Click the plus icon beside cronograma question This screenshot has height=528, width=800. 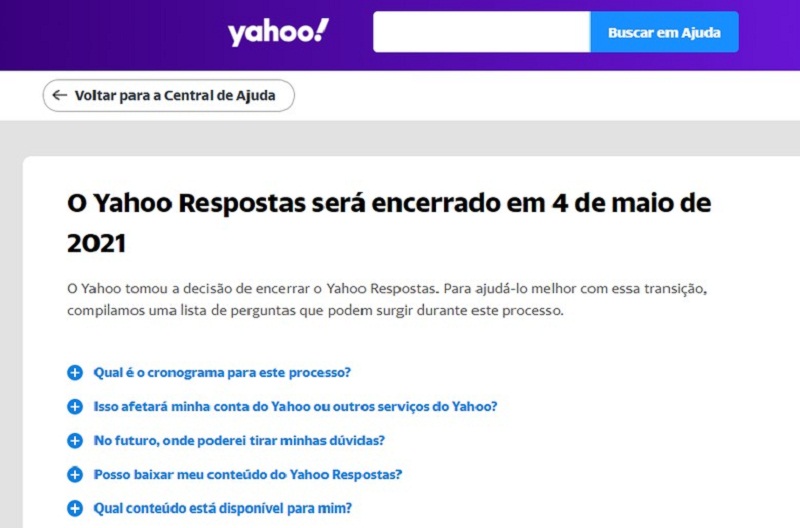tap(75, 372)
